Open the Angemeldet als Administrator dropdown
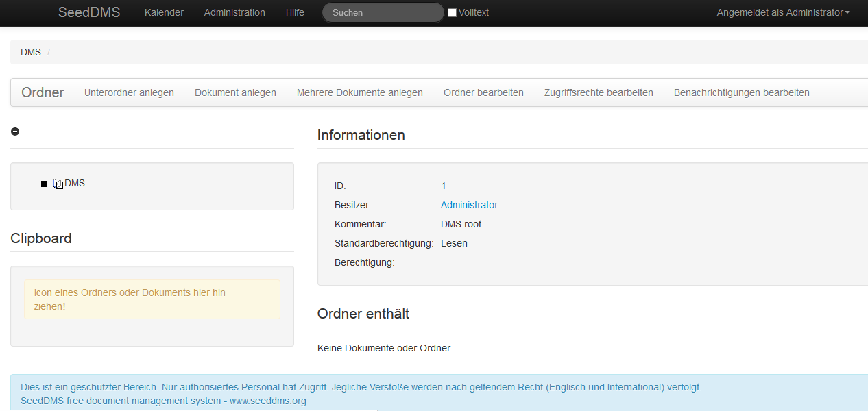Screen dimensions: 868x411 [783, 12]
